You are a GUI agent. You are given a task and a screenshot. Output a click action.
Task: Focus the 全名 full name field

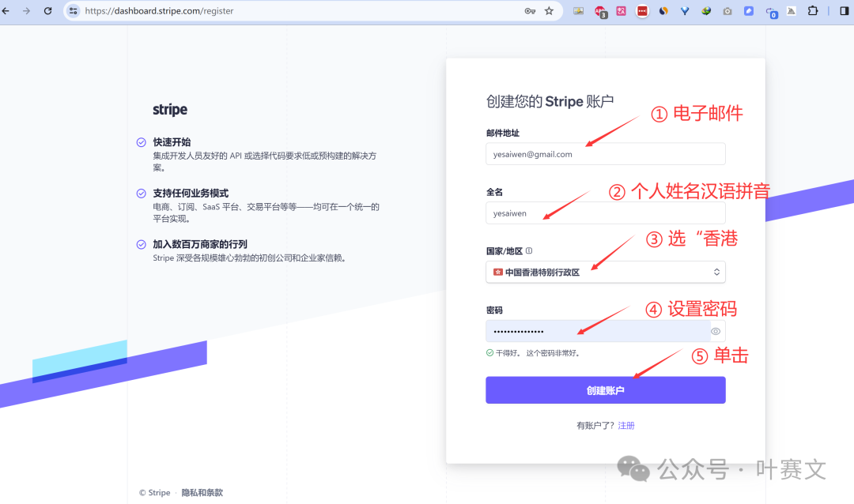[x=605, y=213]
